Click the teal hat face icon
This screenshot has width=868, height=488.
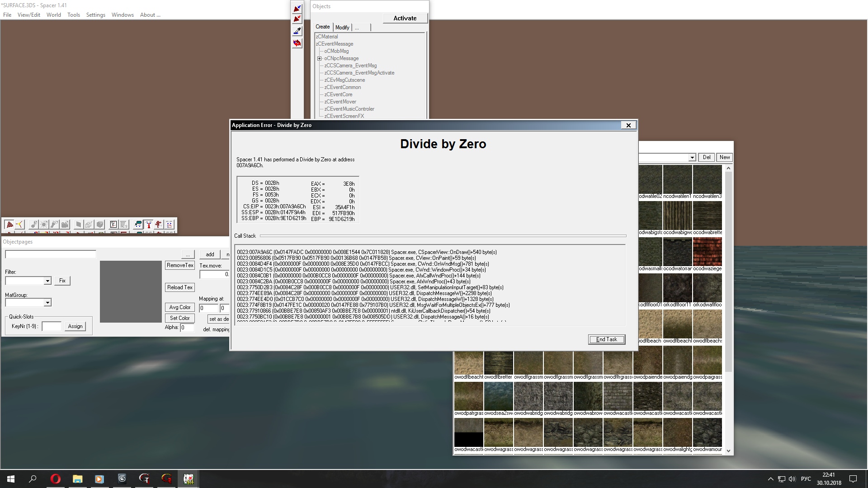pos(138,224)
